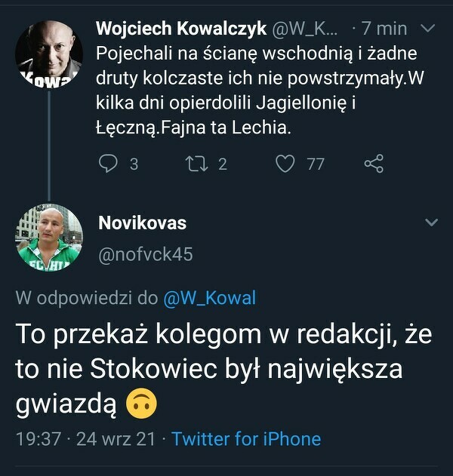Expand chevron menu beside Novikovas
The height and width of the screenshot is (476, 453).
coord(431,223)
